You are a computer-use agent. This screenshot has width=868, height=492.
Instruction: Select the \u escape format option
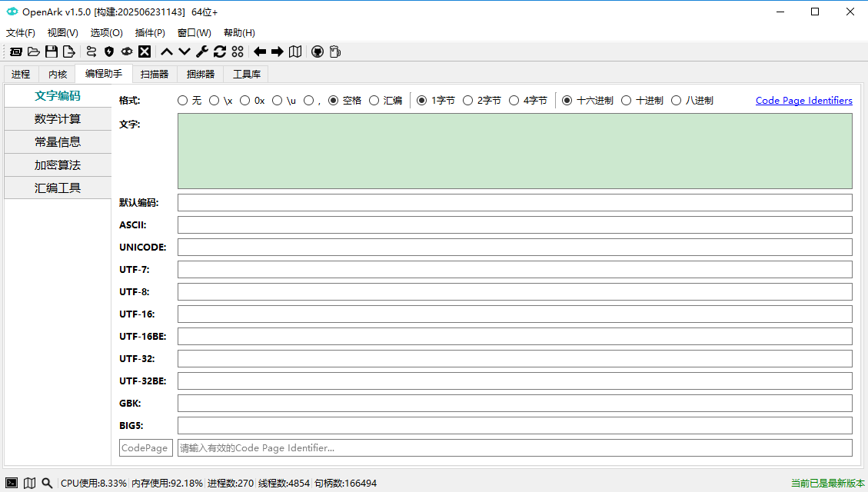click(x=277, y=100)
